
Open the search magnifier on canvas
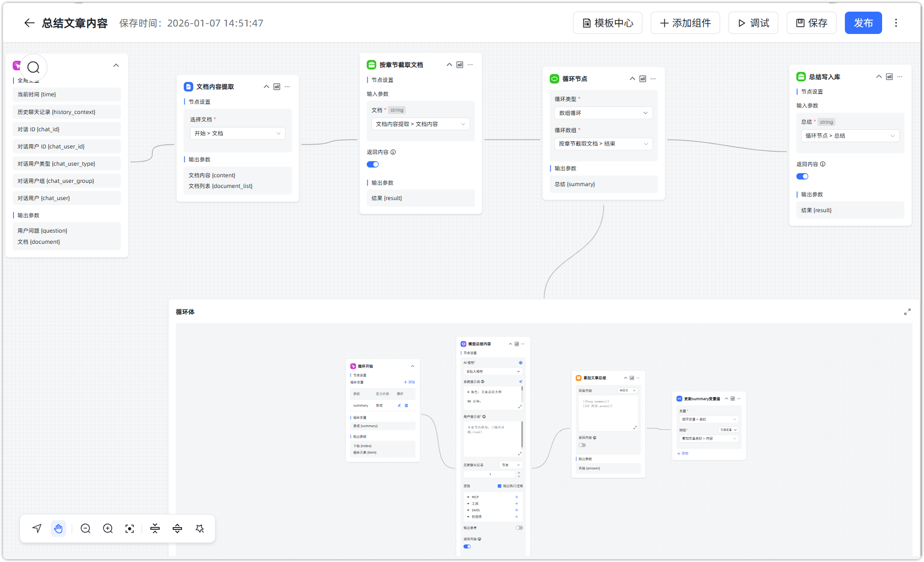[x=33, y=67]
